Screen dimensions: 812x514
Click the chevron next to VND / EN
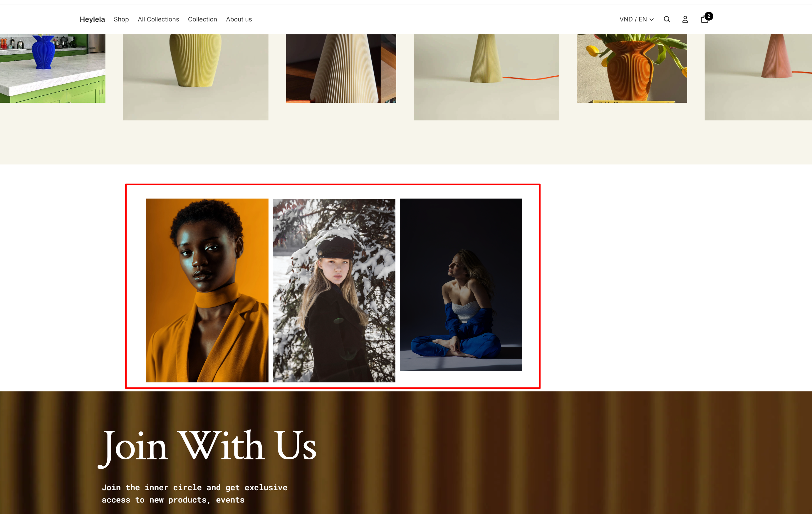tap(652, 20)
